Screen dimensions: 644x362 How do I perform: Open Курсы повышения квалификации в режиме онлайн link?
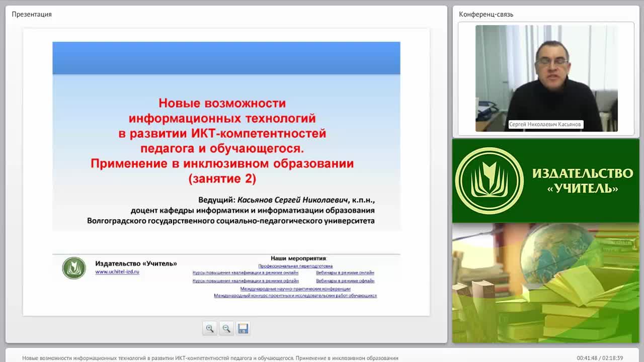[x=246, y=273]
